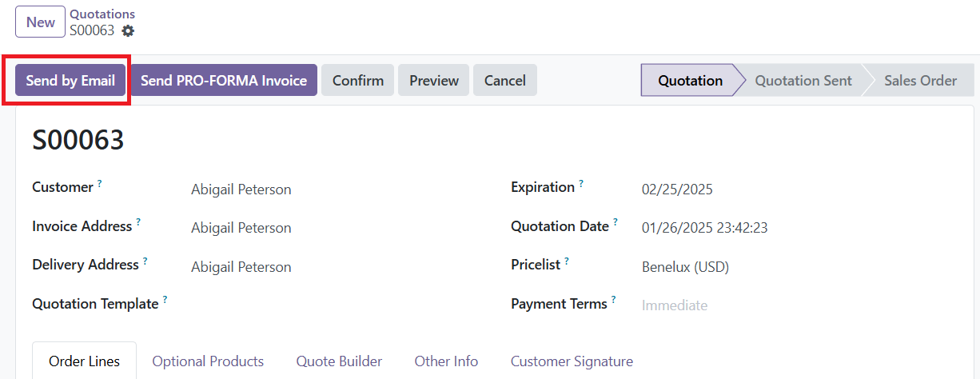The width and height of the screenshot is (980, 379).
Task: Open the Pricelist dropdown showing Benelux (USD)
Action: 799,267
